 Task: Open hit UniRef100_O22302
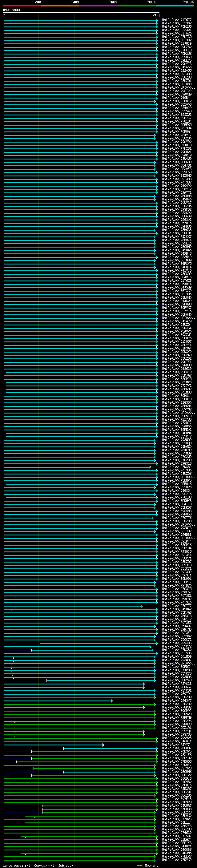(177, 23)
